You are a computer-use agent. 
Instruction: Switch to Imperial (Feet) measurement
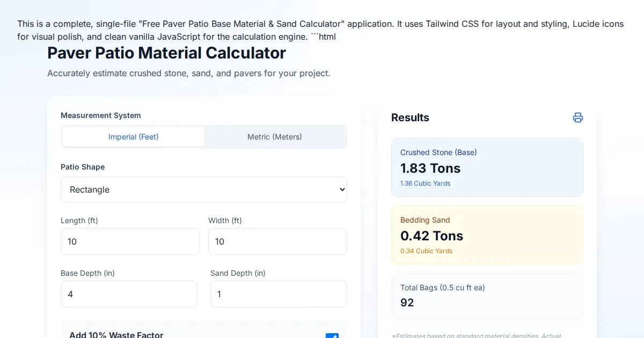133,137
